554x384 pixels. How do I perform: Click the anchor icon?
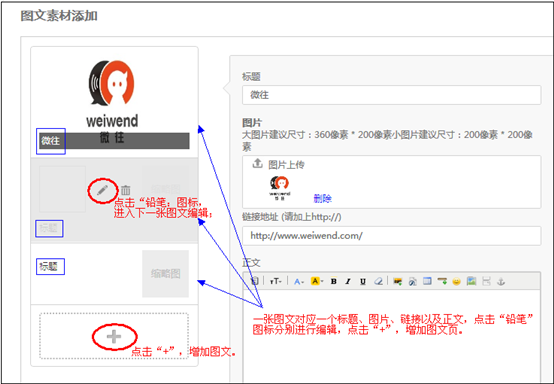501,282
